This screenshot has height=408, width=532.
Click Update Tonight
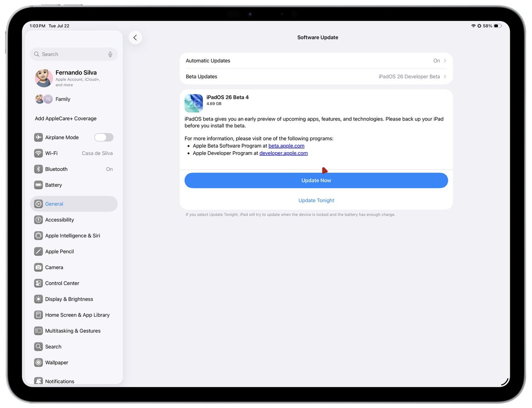316,200
